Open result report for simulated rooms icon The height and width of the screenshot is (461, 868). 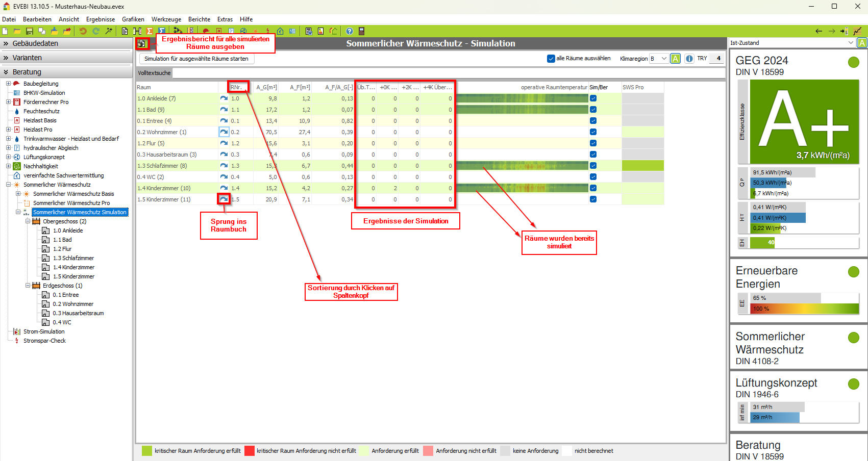(142, 44)
